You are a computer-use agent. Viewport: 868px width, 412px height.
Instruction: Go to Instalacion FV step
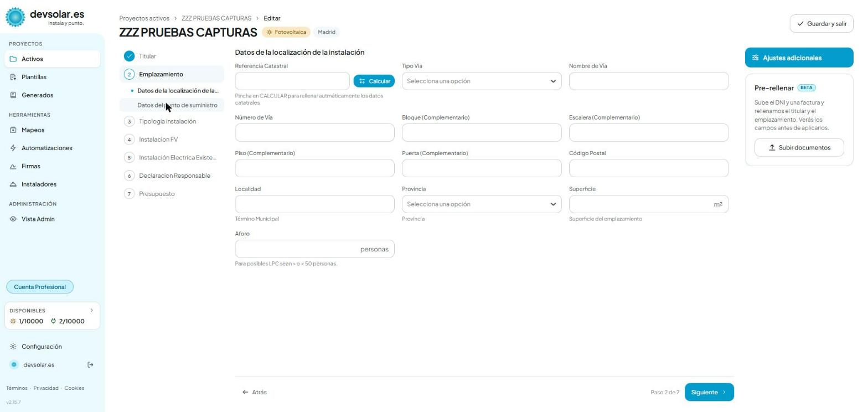pyautogui.click(x=172, y=140)
